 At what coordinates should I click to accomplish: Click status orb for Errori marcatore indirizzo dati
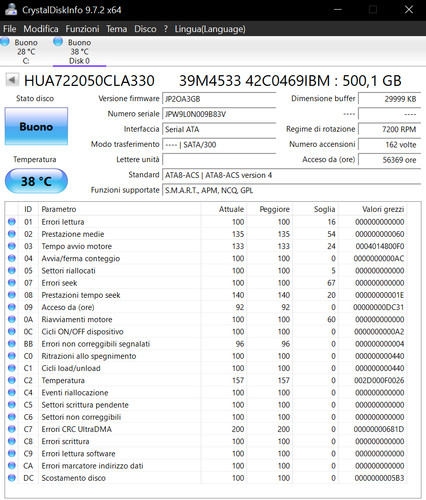pyautogui.click(x=12, y=466)
